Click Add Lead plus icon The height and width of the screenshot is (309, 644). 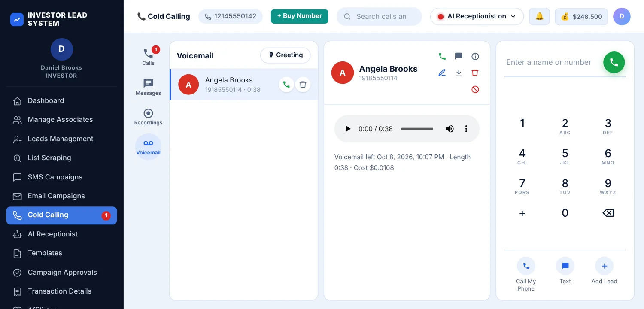tap(604, 266)
